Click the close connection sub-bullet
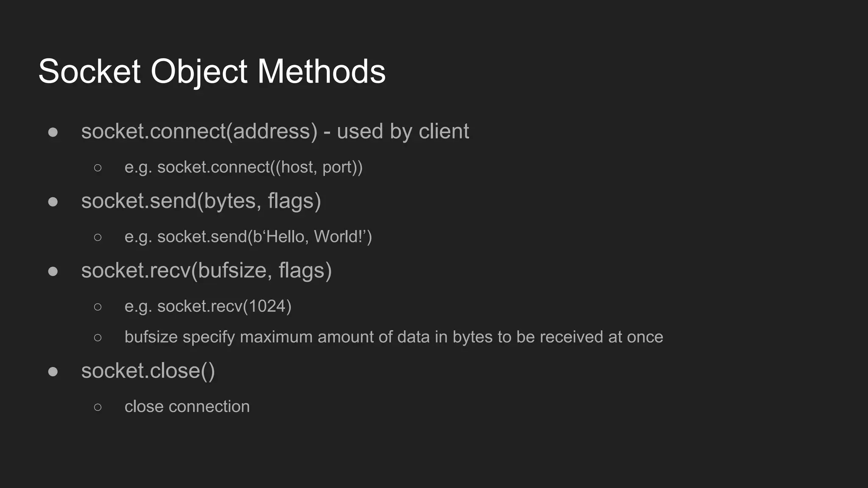This screenshot has height=488, width=868. [187, 407]
